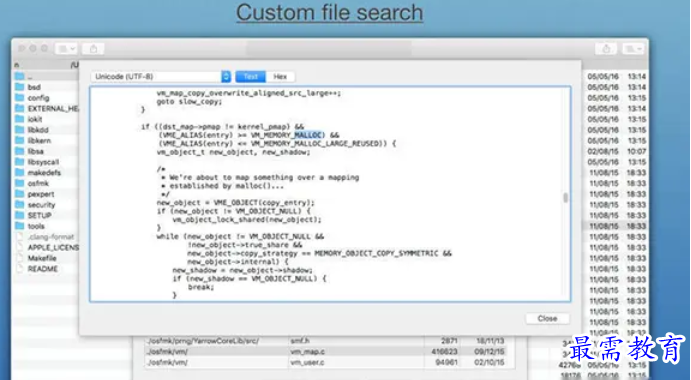The image size is (691, 380).
Task: Click the YarrowCoreLib/src path cell
Action: [203, 341]
